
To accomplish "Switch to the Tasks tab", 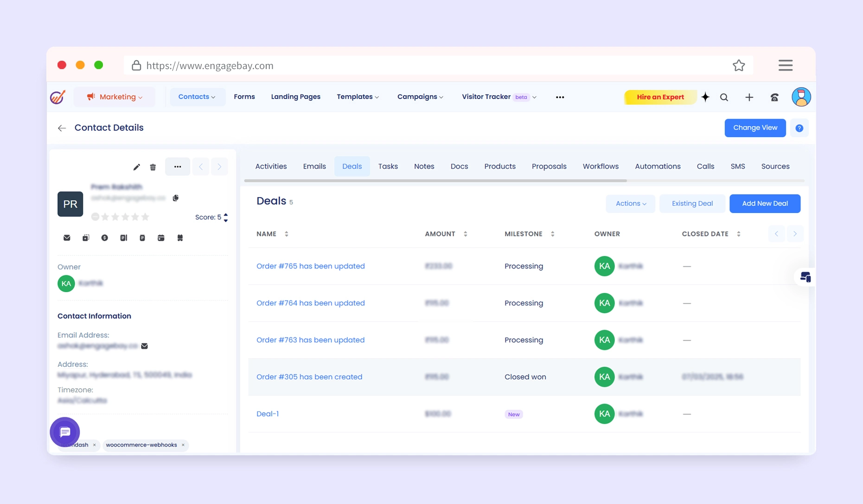I will point(388,166).
